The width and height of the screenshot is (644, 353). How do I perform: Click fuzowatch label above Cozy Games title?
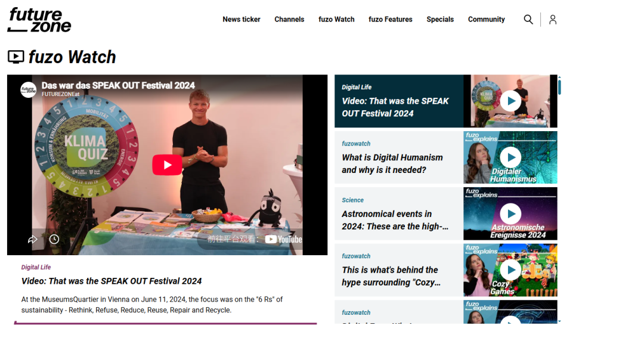[x=356, y=256]
